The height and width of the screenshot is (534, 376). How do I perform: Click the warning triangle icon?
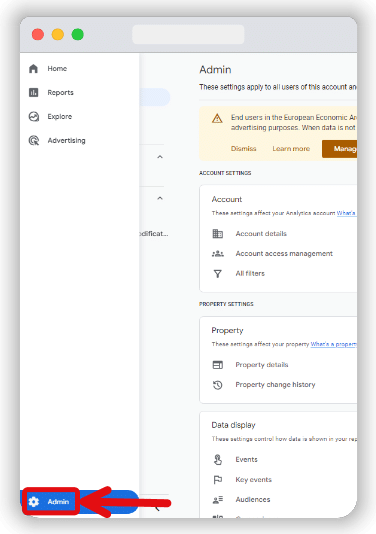(217, 119)
